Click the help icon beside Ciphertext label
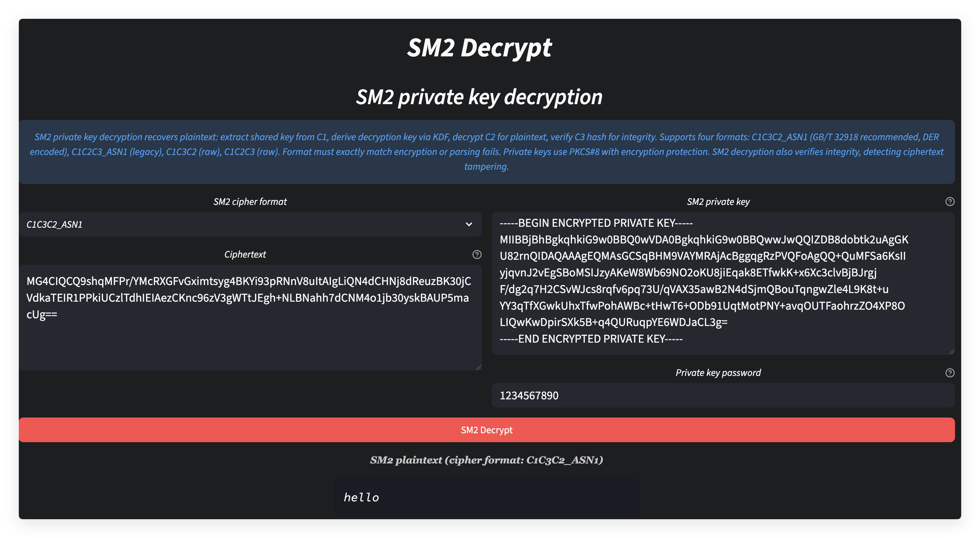 (x=477, y=254)
